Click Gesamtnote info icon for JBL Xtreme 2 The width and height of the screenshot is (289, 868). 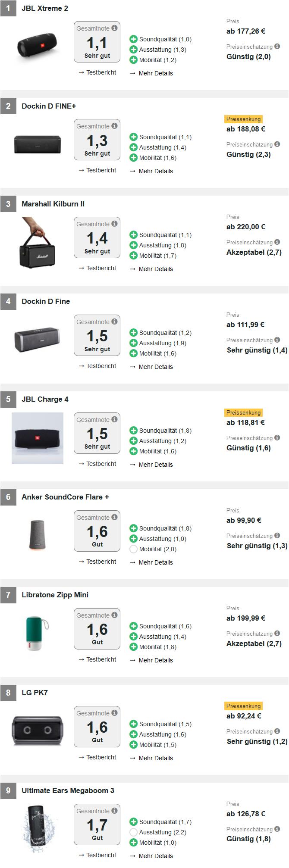click(114, 28)
